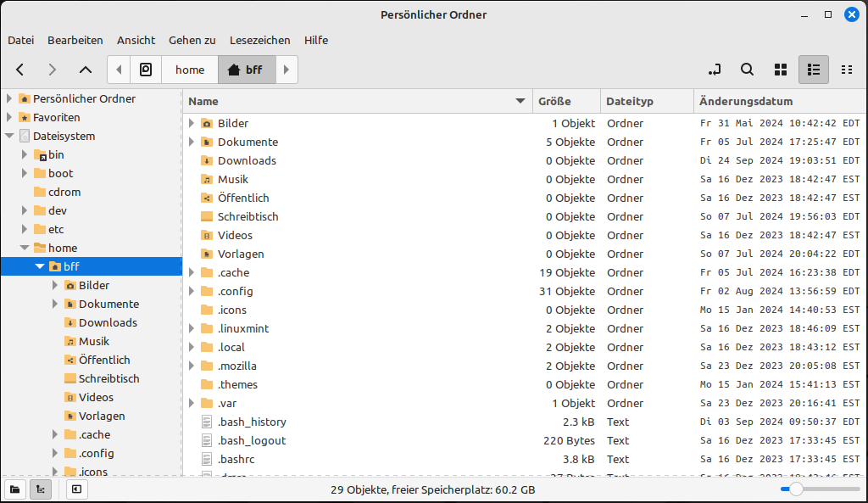The width and height of the screenshot is (868, 503).
Task: Go back with the left arrow toolbar button
Action: tap(20, 70)
